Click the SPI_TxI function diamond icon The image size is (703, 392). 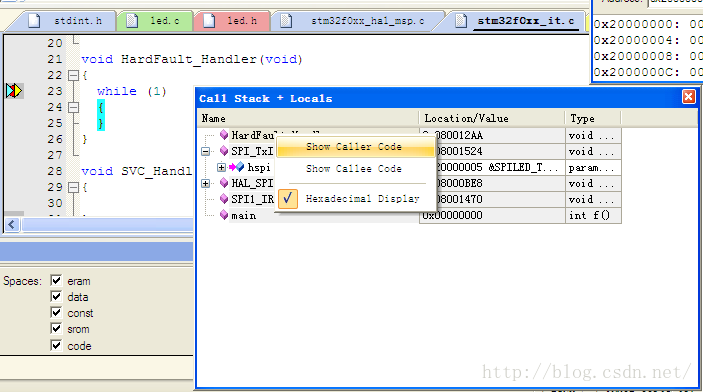[224, 151]
